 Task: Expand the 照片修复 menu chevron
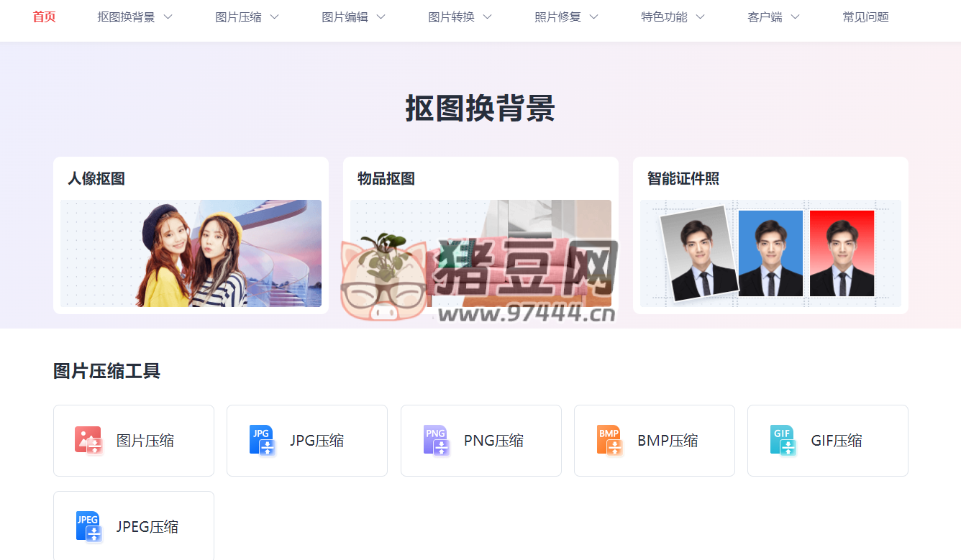[593, 17]
